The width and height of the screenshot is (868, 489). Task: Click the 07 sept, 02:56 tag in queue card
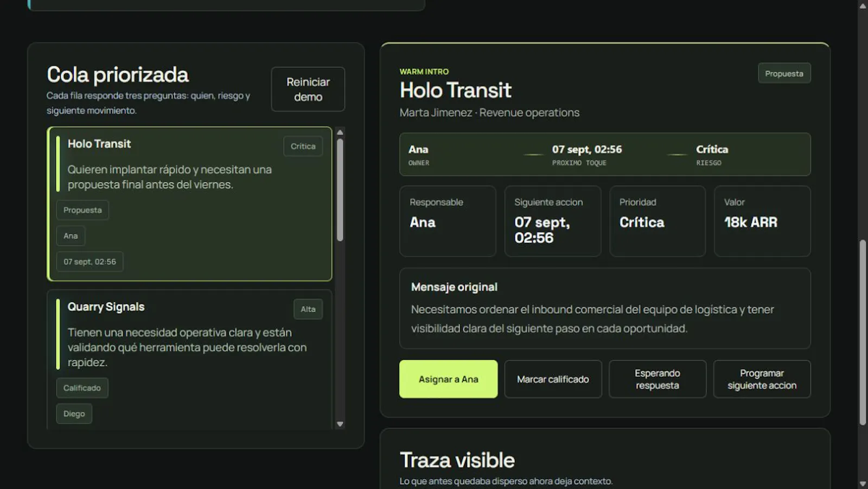90,262
